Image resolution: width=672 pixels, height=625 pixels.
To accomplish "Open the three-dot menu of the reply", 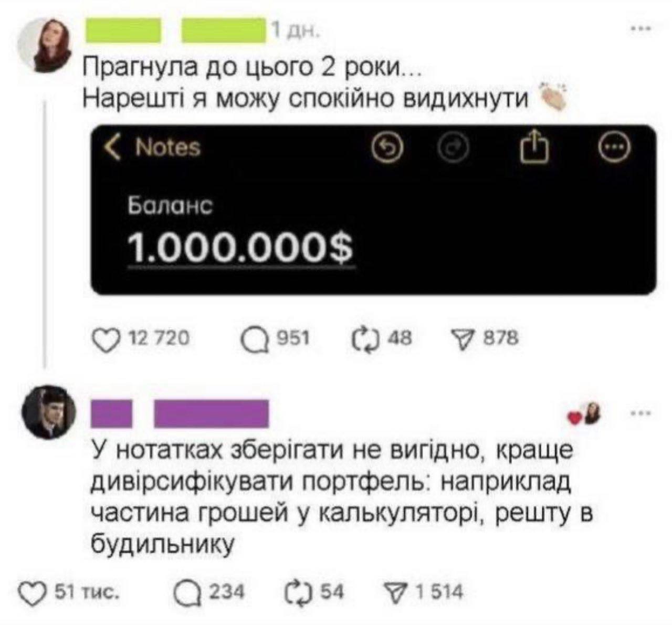I will [641, 413].
